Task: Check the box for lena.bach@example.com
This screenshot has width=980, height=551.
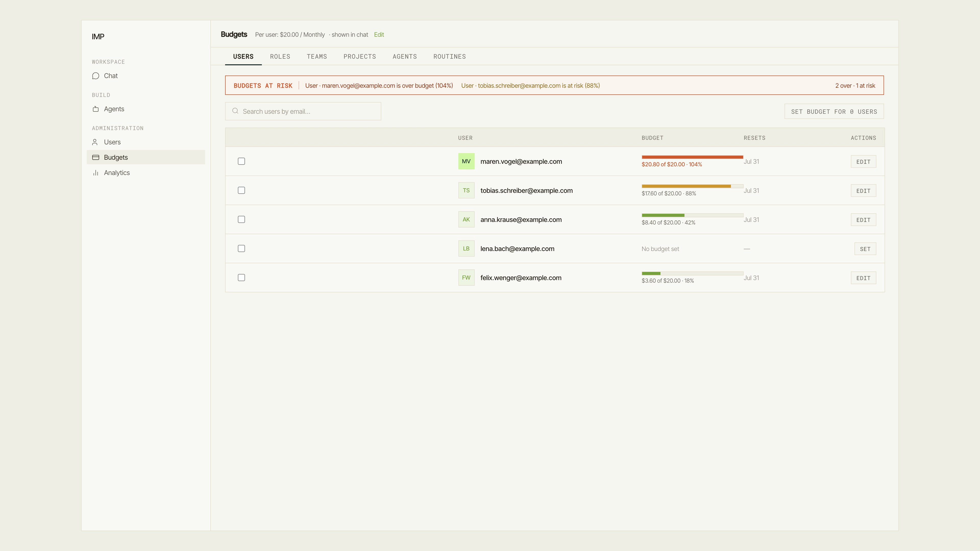Action: click(x=241, y=248)
